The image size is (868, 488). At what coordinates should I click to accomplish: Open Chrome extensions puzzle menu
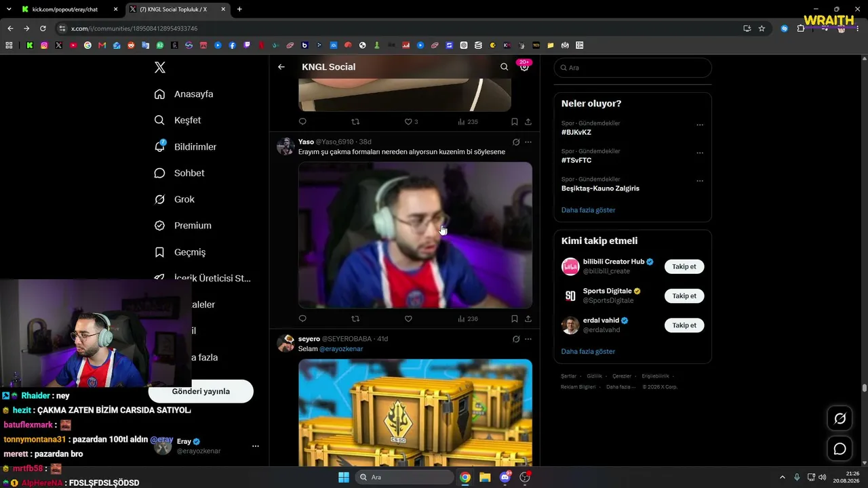[801, 28]
